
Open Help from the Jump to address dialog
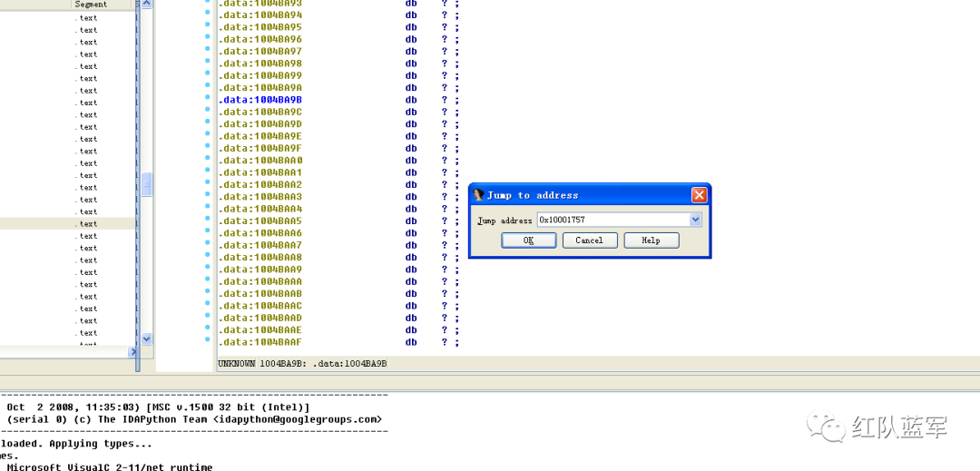pyautogui.click(x=651, y=240)
